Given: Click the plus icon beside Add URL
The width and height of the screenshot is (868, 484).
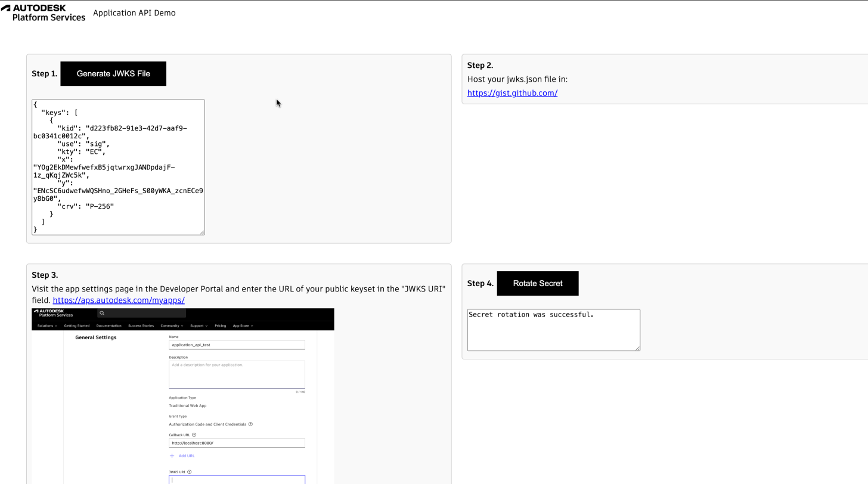Looking at the screenshot, I should [x=172, y=456].
